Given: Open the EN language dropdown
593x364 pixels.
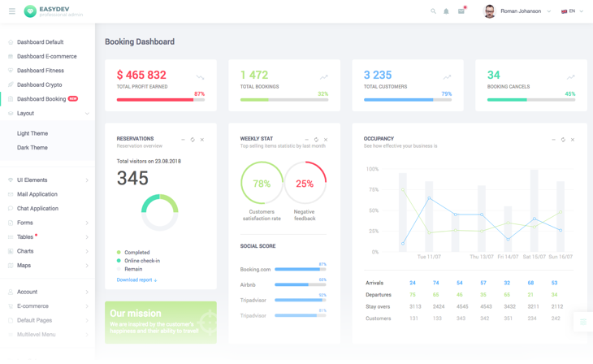Looking at the screenshot, I should (572, 11).
